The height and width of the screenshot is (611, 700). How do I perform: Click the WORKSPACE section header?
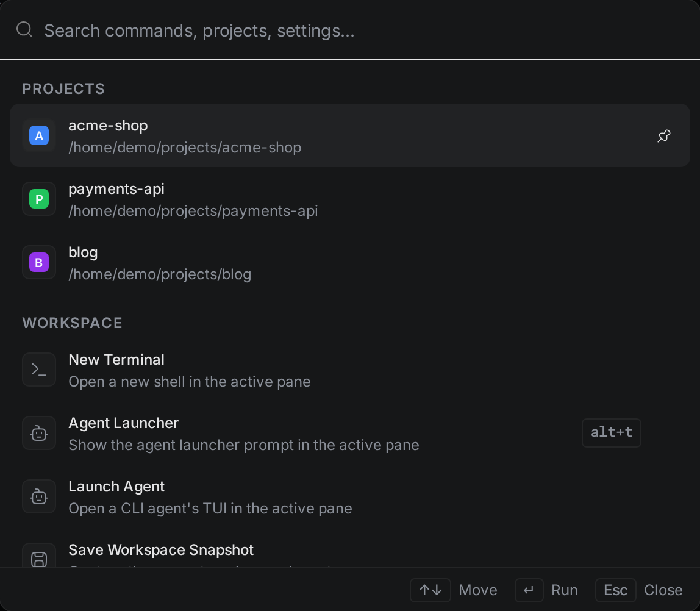coord(73,323)
